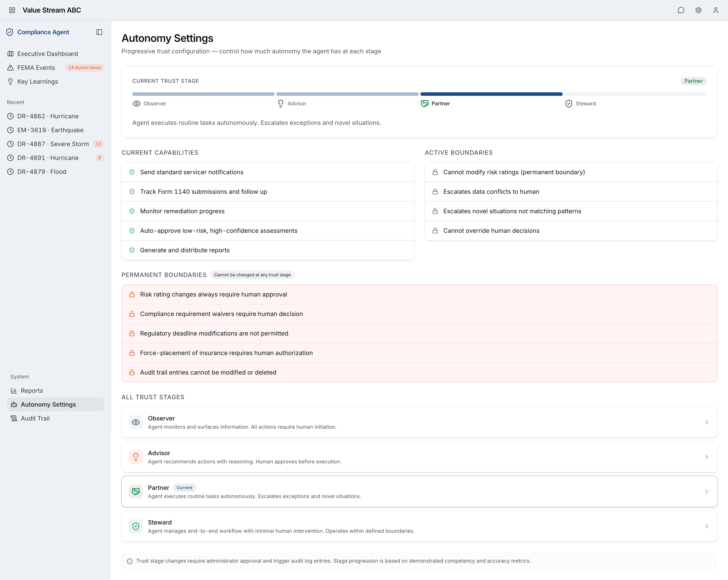
Task: Click the Advisor lightbulb icon in trust stage
Action: 281,104
